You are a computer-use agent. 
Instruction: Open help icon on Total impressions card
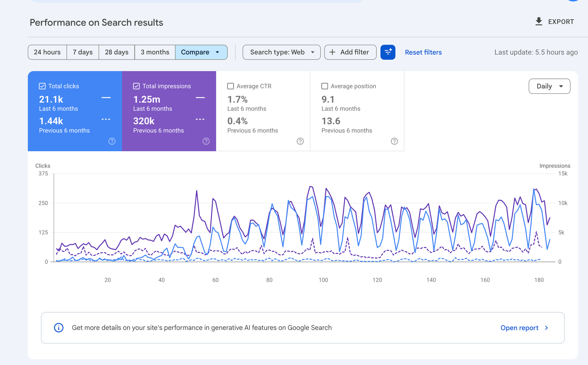click(206, 141)
